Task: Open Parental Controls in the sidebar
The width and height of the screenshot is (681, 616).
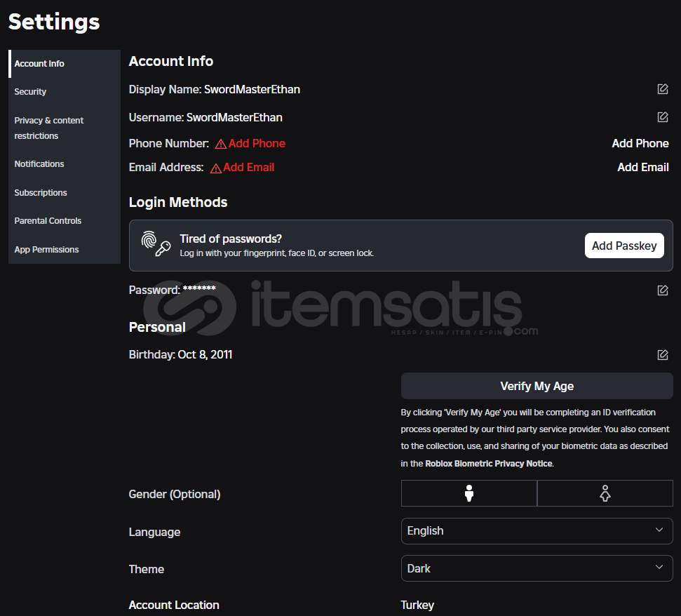Action: coord(48,221)
